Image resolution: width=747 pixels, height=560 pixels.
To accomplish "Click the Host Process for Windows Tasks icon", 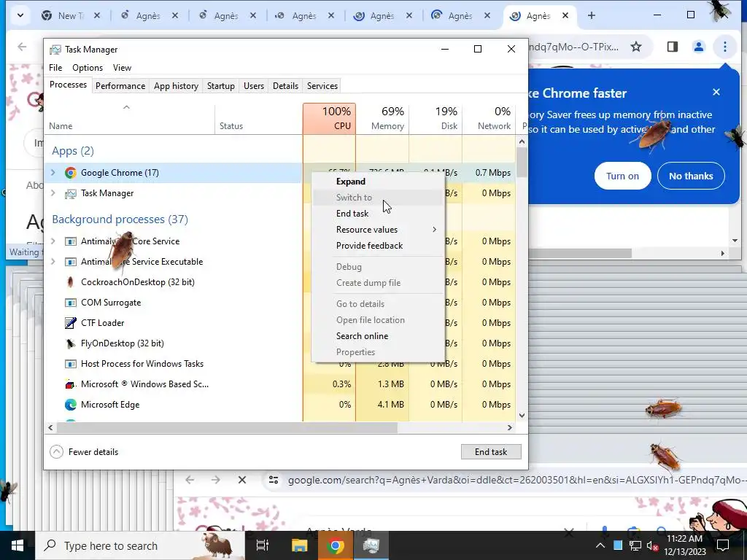I will [71, 364].
